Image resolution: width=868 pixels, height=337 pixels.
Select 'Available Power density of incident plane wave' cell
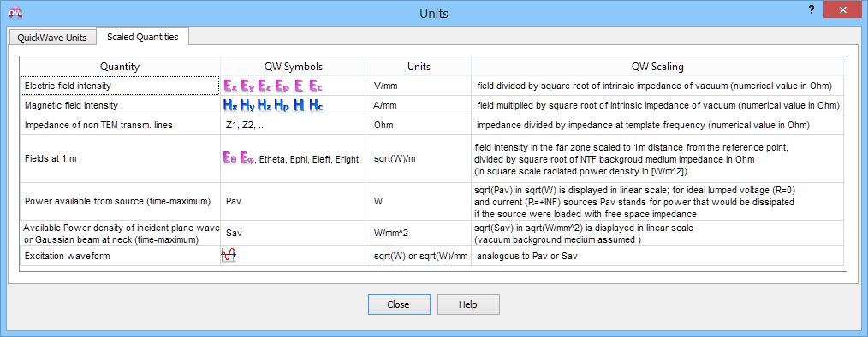click(120, 233)
